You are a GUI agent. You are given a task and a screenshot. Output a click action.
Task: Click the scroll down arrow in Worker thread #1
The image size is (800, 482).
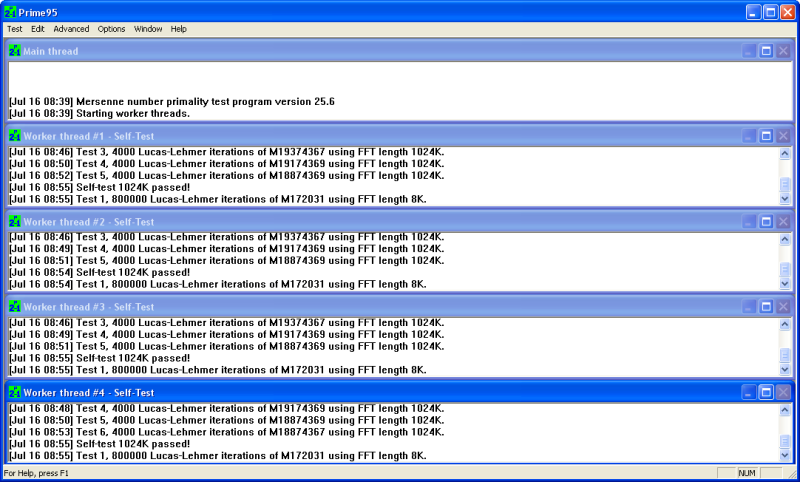[785, 199]
